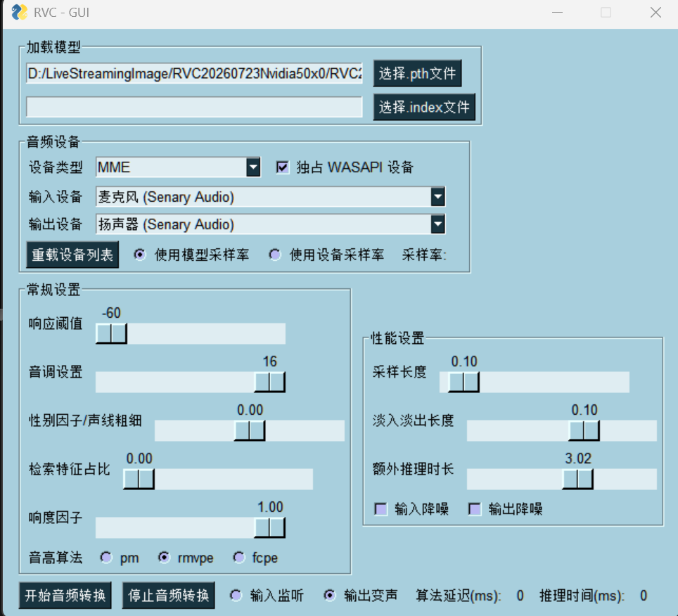
Task: Select 输入监听 radio option
Action: (x=236, y=595)
